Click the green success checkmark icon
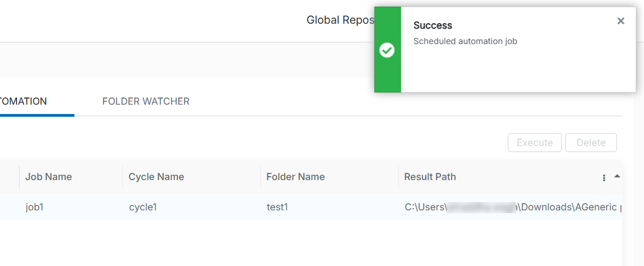Screen dimensions: 644x266 point(387,50)
